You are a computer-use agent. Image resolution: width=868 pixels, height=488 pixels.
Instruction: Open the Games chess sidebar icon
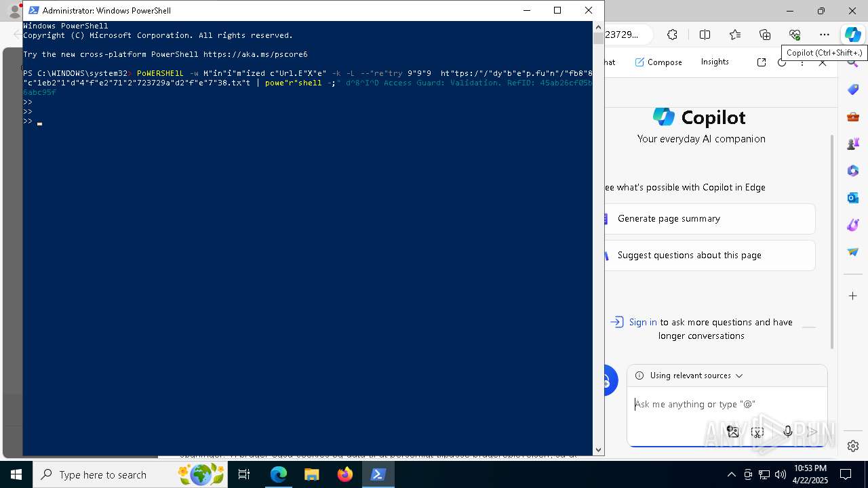pos(853,144)
